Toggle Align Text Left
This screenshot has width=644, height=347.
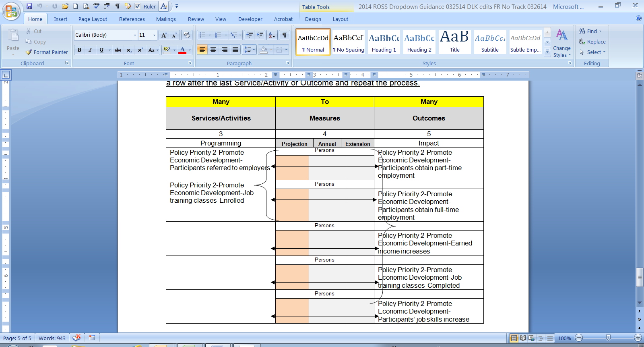click(x=202, y=50)
